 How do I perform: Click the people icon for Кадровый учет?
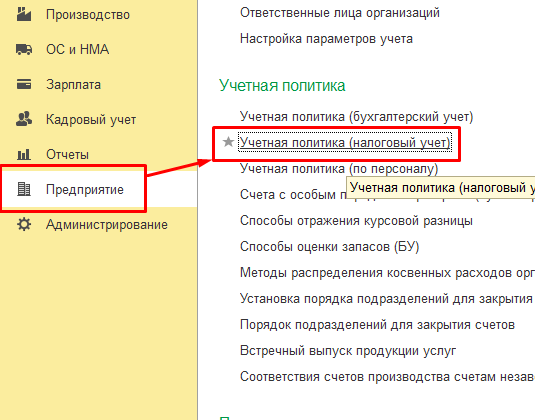coord(24,119)
